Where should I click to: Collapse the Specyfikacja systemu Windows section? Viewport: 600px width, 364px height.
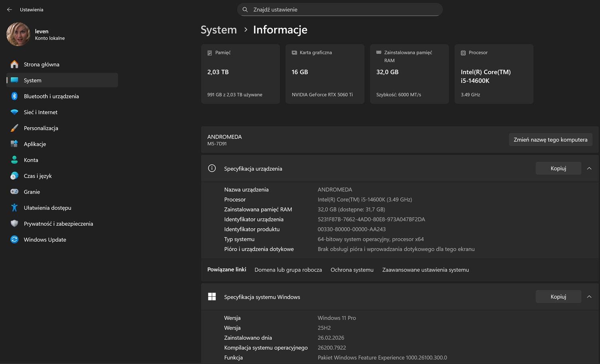[589, 297]
